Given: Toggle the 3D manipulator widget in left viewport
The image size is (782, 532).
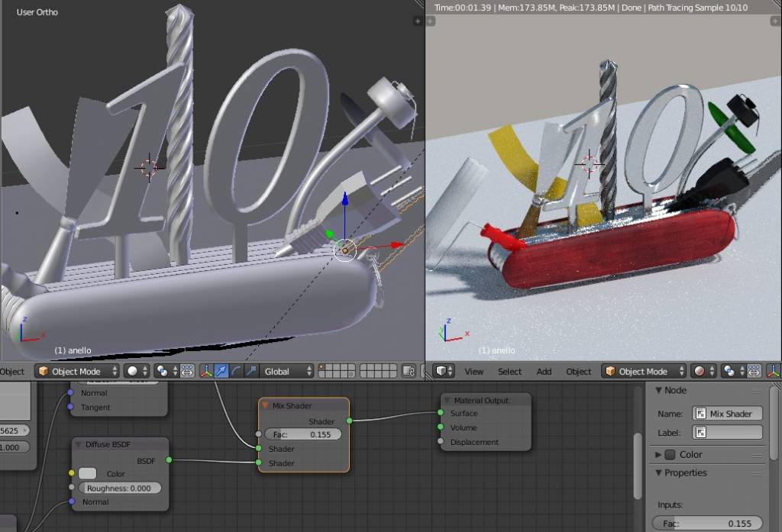Looking at the screenshot, I should coord(206,372).
